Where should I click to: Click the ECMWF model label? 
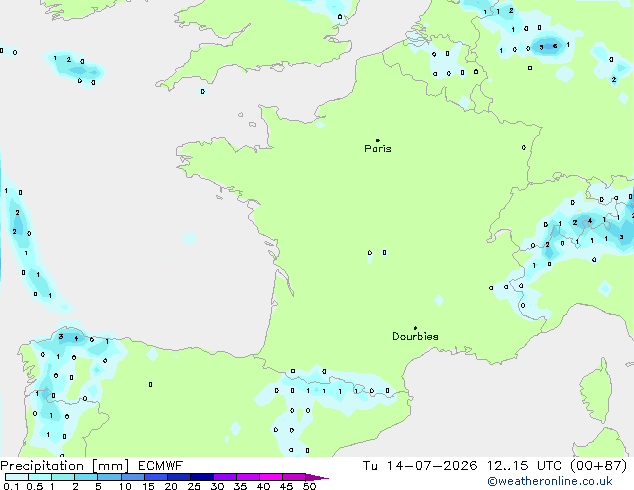(x=161, y=466)
